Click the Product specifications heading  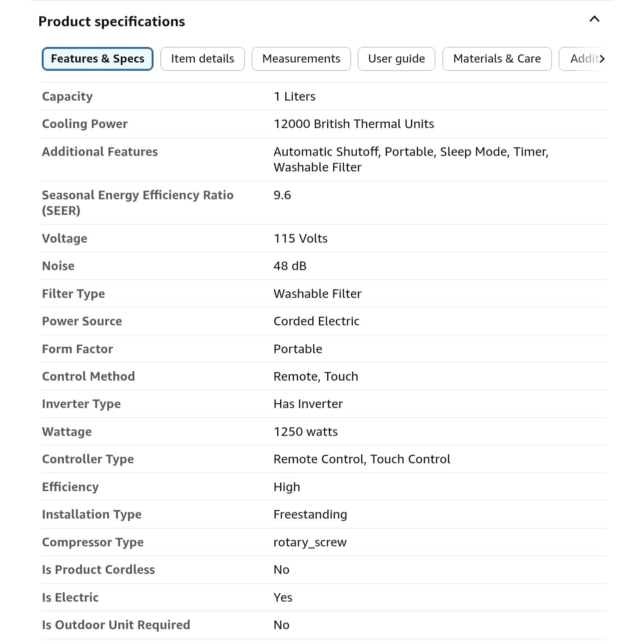111,21
